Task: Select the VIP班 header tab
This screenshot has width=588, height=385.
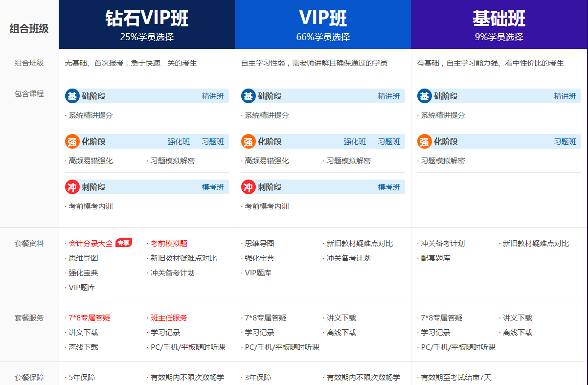Action: 323,24
